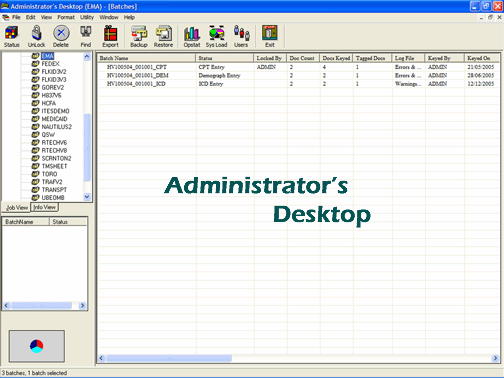Open the Status toolbar icon
The width and height of the screenshot is (504, 378).
click(12, 36)
